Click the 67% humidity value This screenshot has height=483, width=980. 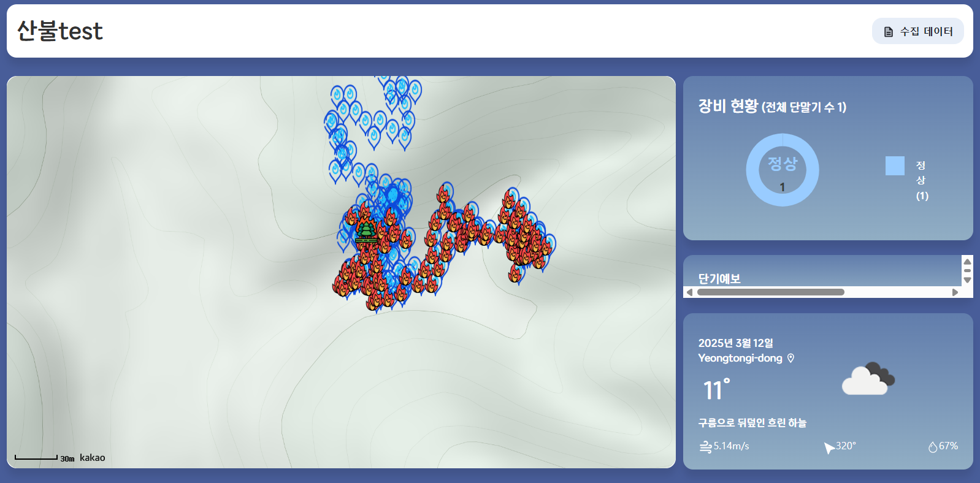[x=948, y=446]
